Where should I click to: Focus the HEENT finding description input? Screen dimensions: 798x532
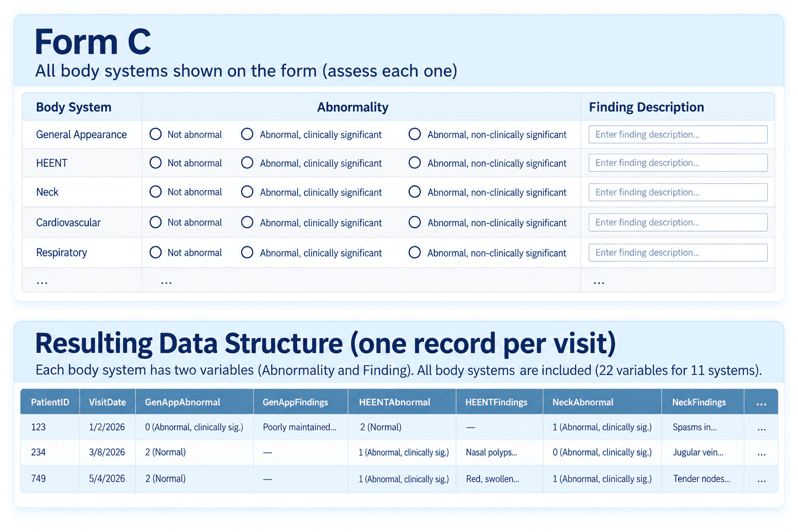pyautogui.click(x=678, y=163)
